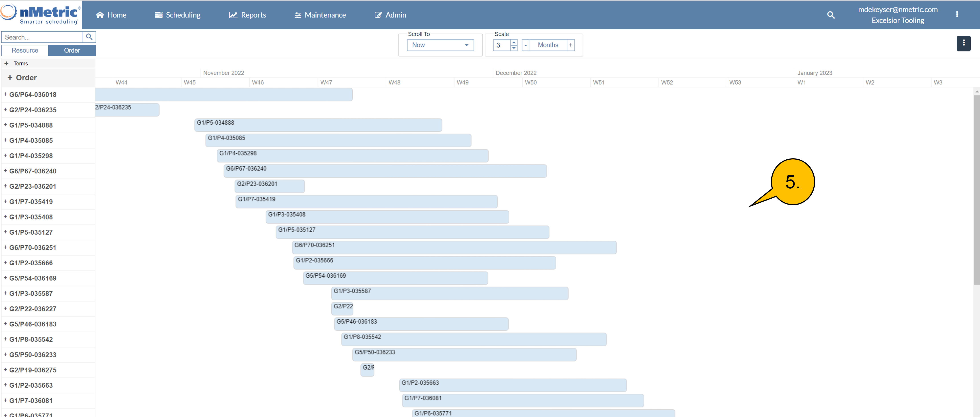This screenshot has height=417, width=980.
Task: Expand order G6/P64-036018 row
Action: coord(5,94)
